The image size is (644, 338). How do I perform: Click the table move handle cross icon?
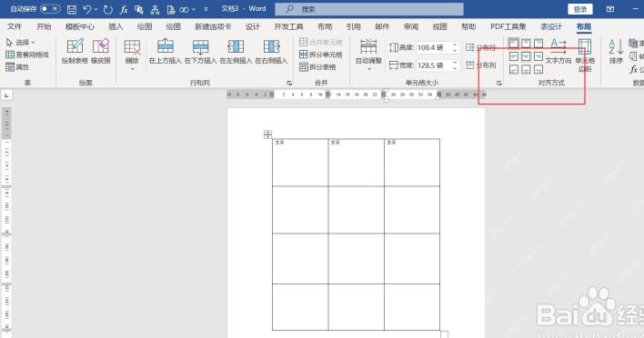point(267,134)
